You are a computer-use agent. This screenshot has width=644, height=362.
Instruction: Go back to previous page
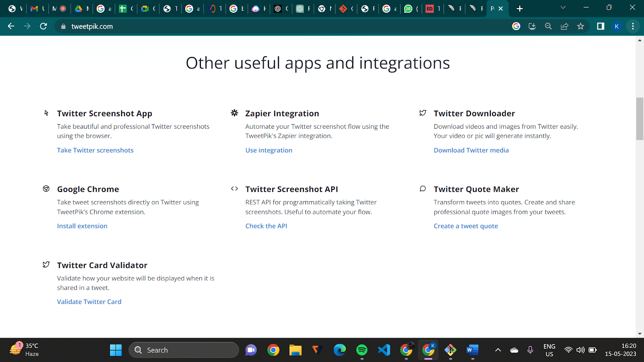point(11,26)
